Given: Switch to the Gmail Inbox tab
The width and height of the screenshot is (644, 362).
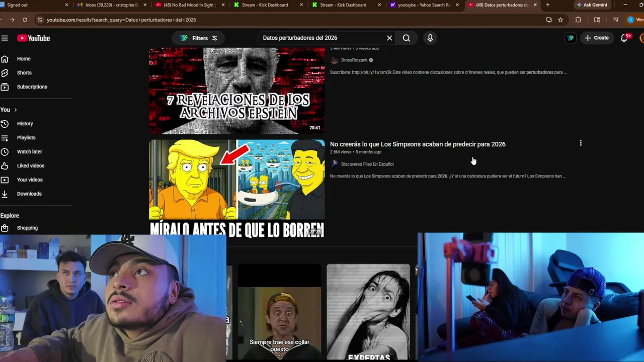Looking at the screenshot, I should coord(112,5).
